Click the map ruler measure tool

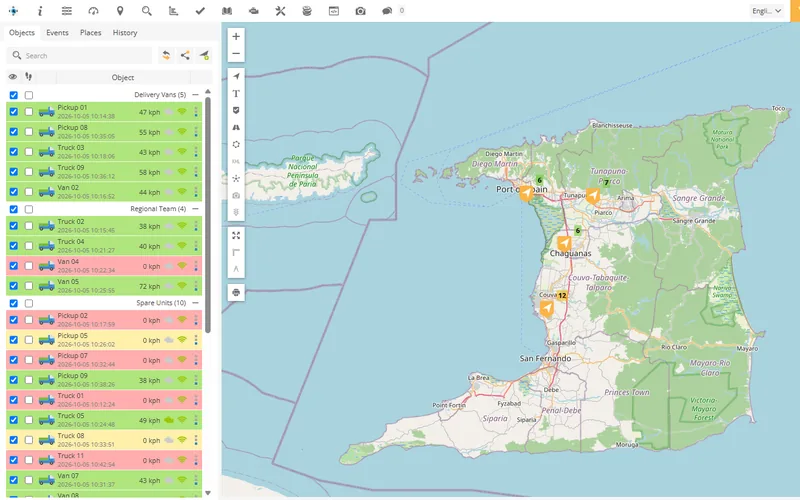click(236, 252)
